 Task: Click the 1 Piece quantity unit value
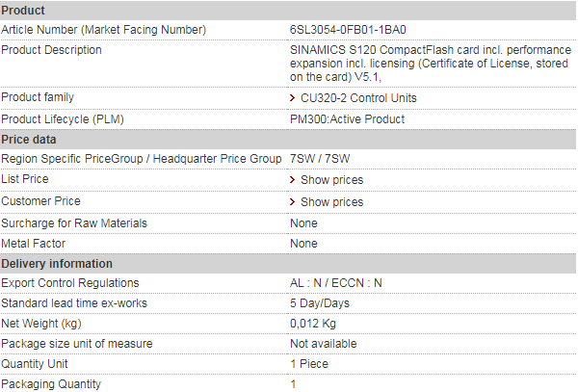(309, 364)
